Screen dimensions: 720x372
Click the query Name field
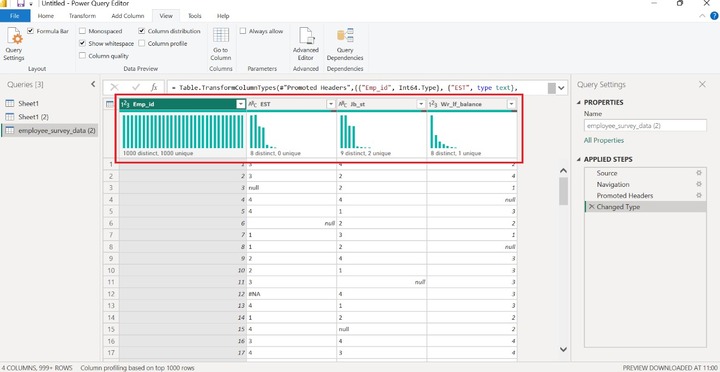point(645,125)
